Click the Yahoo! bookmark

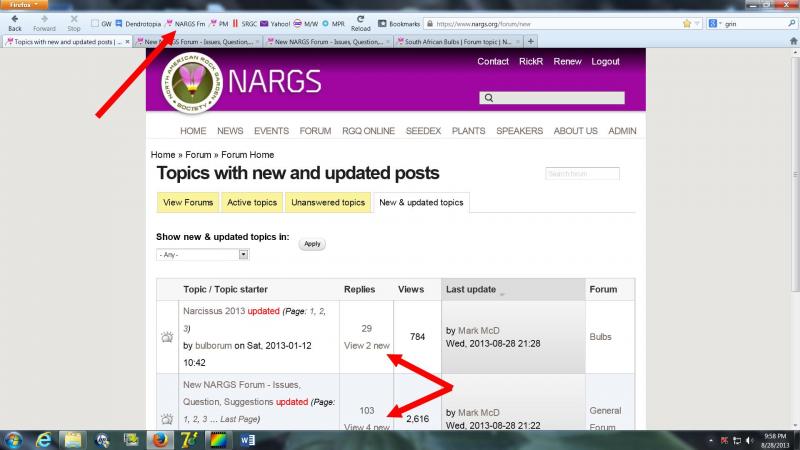[x=275, y=23]
